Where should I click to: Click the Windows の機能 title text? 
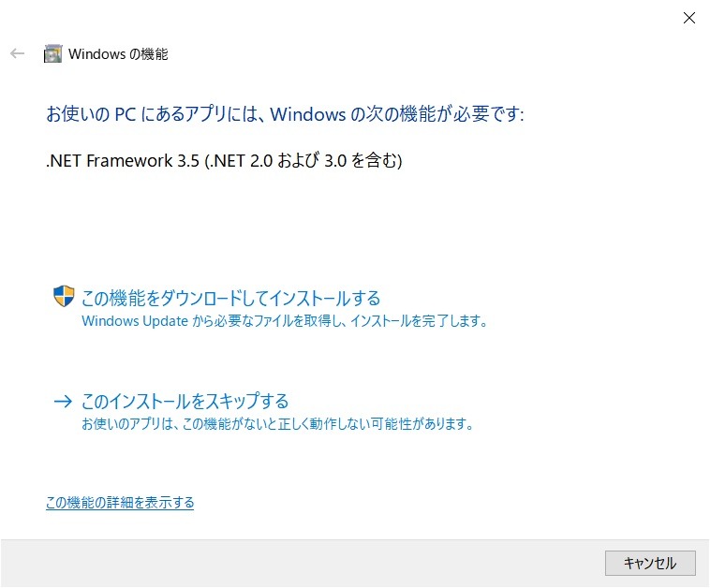click(x=118, y=54)
